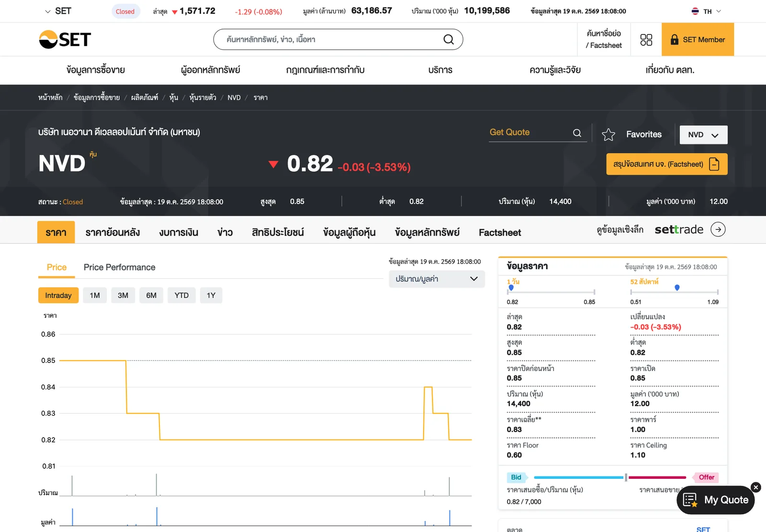Viewport: 766px width, 532px height.
Task: Click the settrade arrow circle icon
Action: coord(718,230)
